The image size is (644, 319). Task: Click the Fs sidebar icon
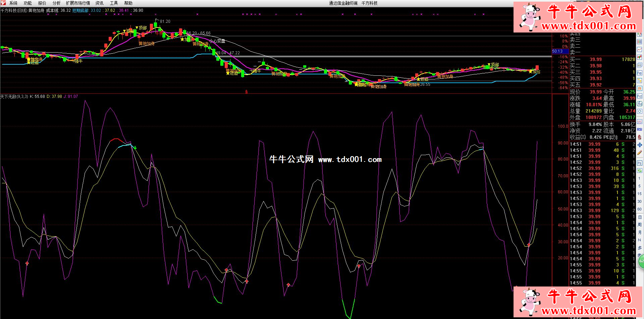click(640, 163)
